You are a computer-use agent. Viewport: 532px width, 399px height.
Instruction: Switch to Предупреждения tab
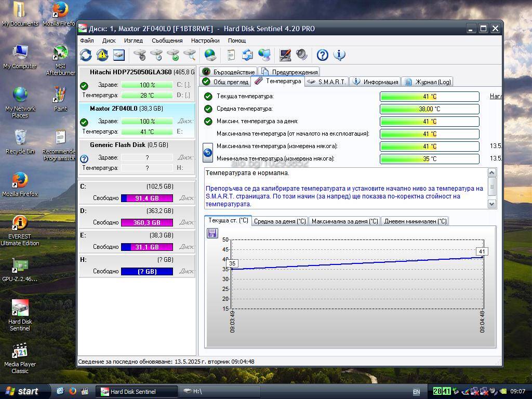(289, 72)
